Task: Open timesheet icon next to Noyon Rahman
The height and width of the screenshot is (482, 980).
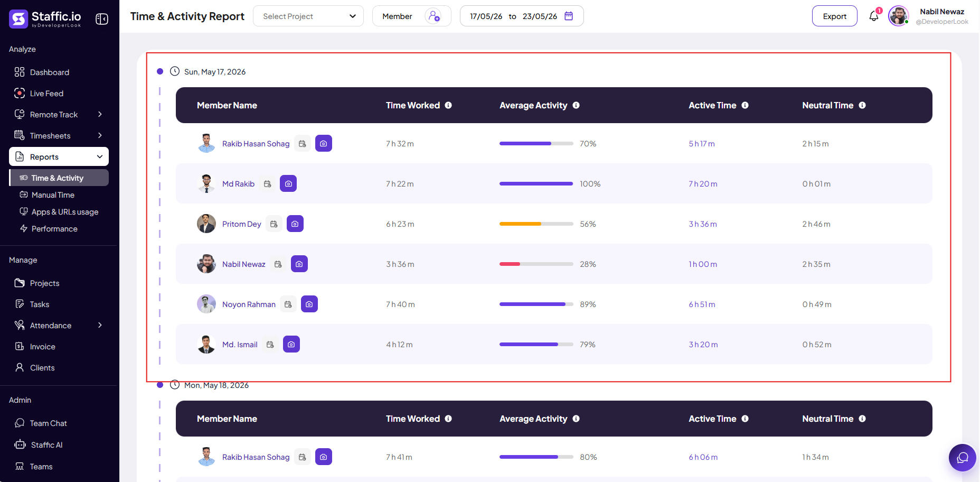Action: click(x=288, y=304)
